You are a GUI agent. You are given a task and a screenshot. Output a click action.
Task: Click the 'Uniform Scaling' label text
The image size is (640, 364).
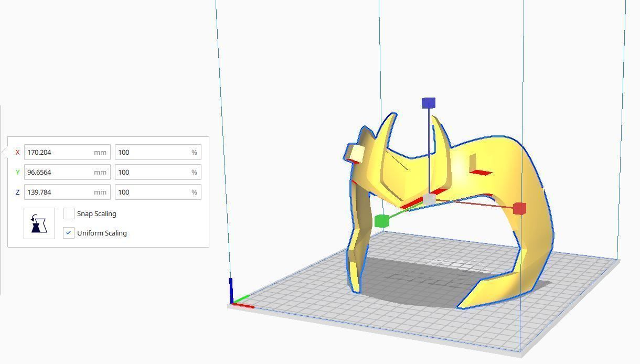(x=102, y=233)
